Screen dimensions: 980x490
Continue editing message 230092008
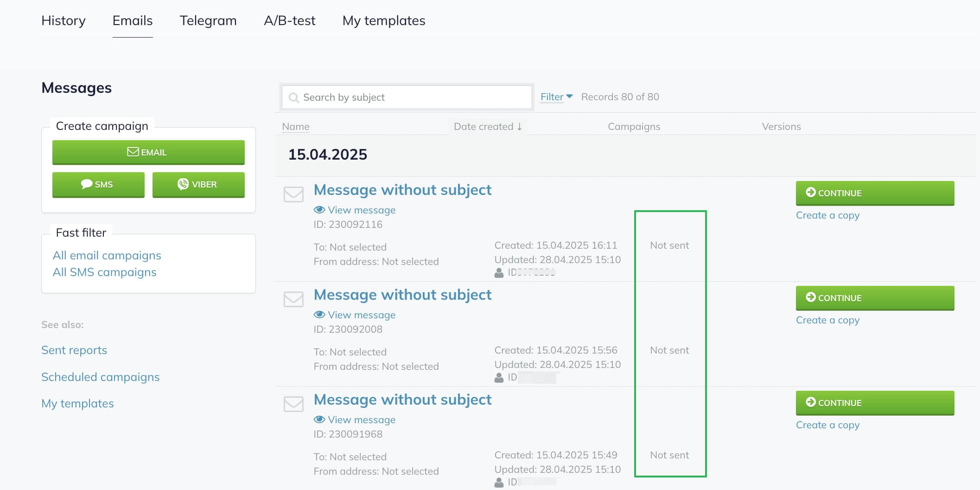coord(875,298)
